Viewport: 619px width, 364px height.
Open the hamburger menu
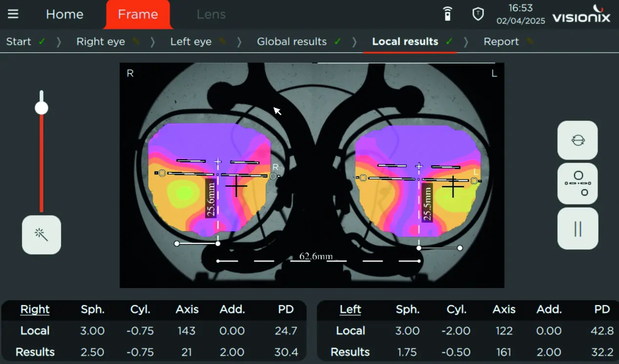tap(13, 14)
